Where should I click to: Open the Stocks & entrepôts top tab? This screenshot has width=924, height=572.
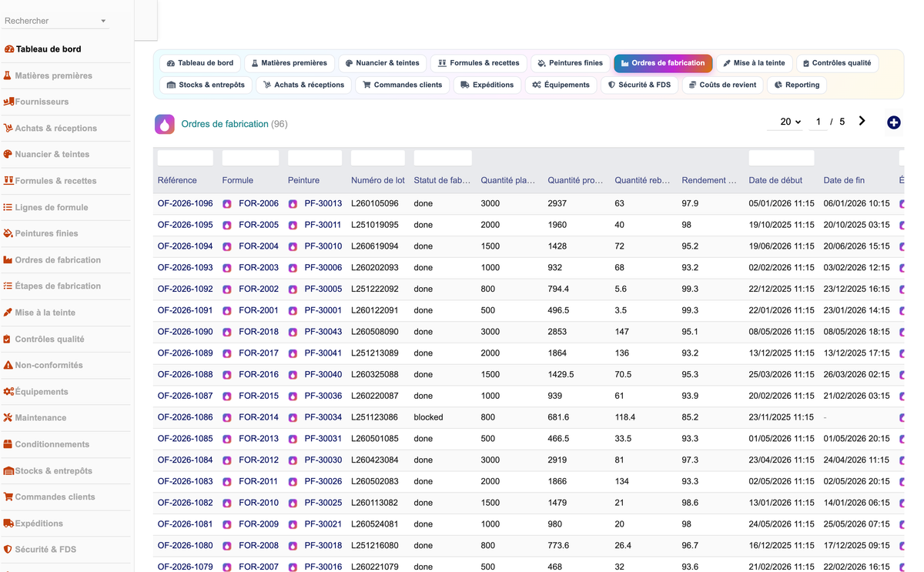click(206, 85)
